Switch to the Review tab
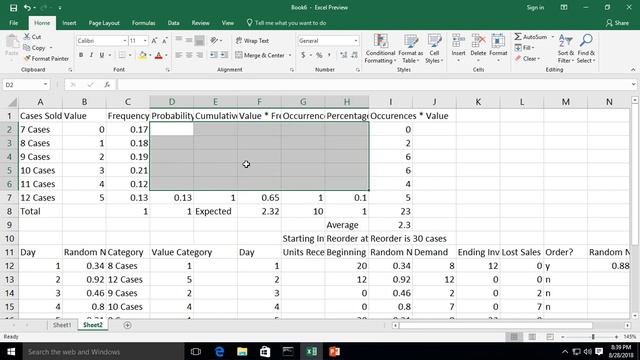The width and height of the screenshot is (640, 360). point(200,23)
